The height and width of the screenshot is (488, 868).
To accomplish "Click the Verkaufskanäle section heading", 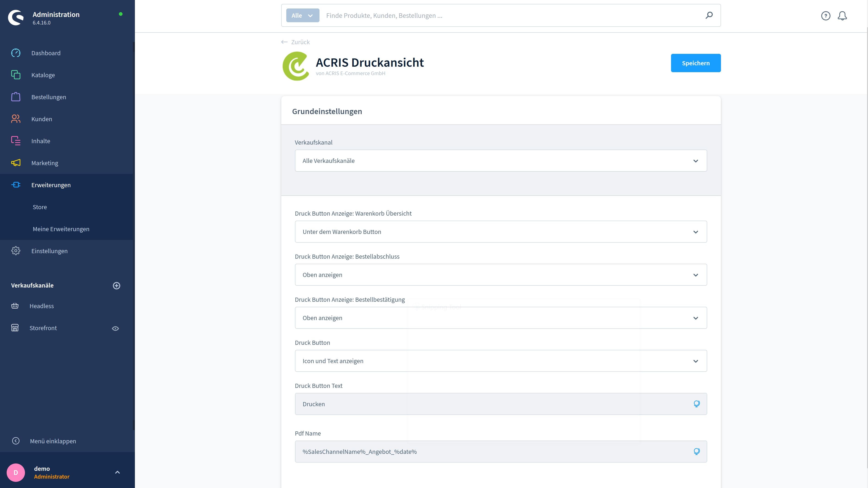I will 32,285.
